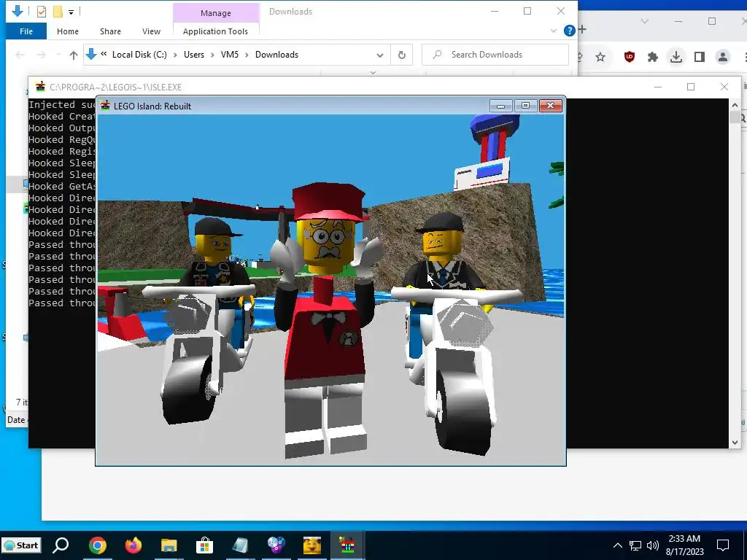Expand the Explorer ribbon chevron
Image resolution: width=747 pixels, height=560 pixels.
(554, 31)
